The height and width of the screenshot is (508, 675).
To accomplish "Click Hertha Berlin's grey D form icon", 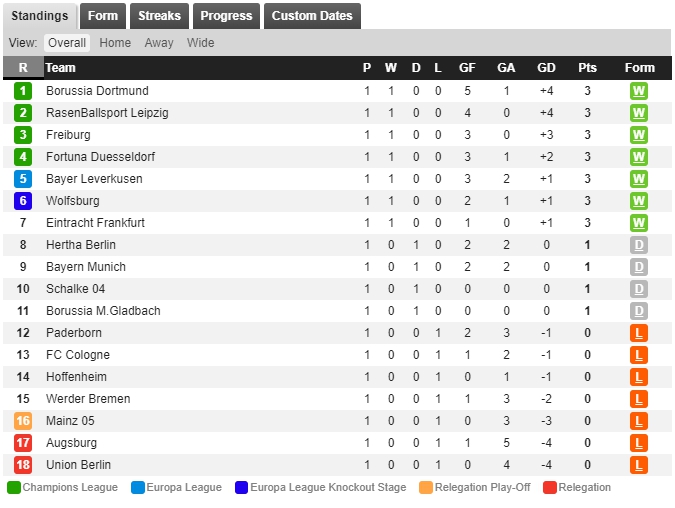I will point(639,245).
